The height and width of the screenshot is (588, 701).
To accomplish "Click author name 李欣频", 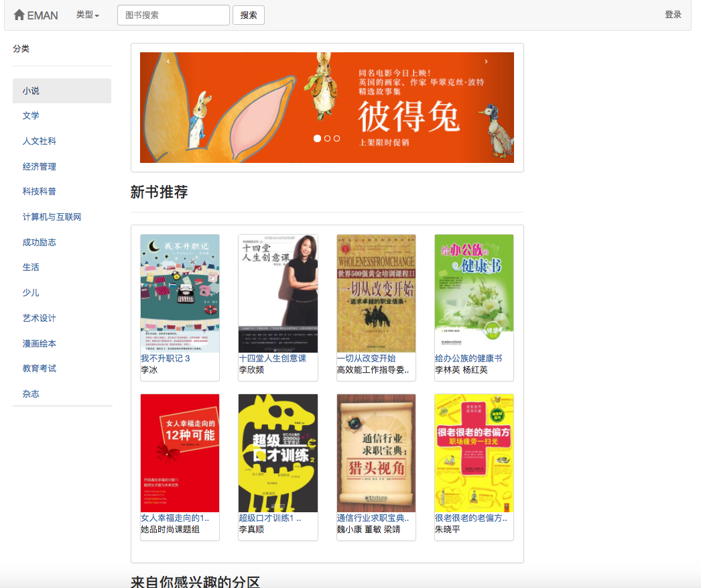I will pos(251,370).
